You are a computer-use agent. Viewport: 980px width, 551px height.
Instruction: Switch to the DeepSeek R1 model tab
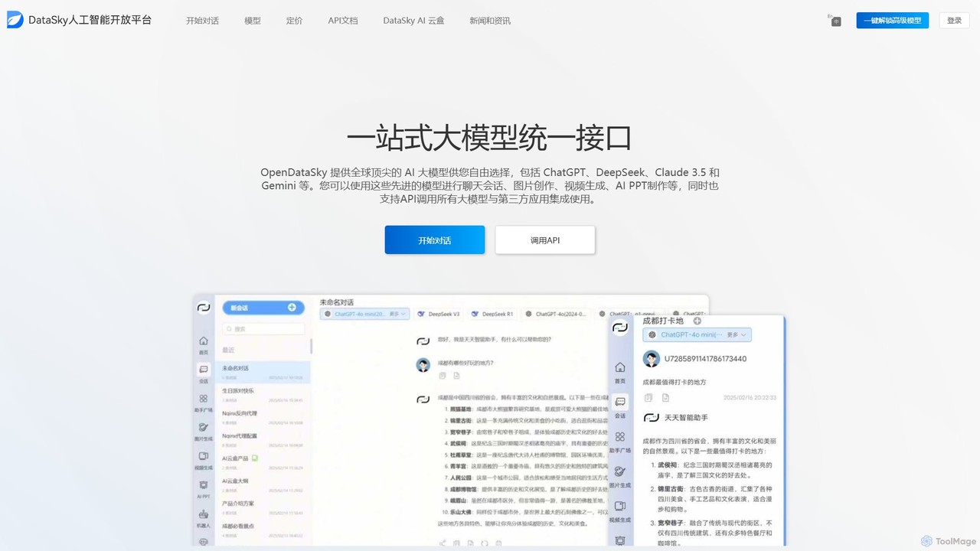click(492, 314)
